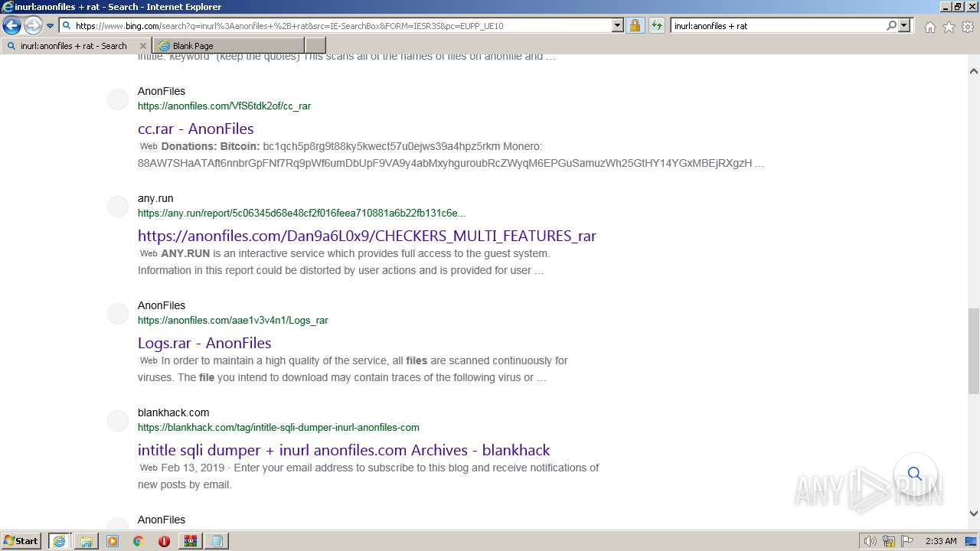Click the source name blankhack.com
This screenshot has width=980, height=551.
(x=173, y=412)
